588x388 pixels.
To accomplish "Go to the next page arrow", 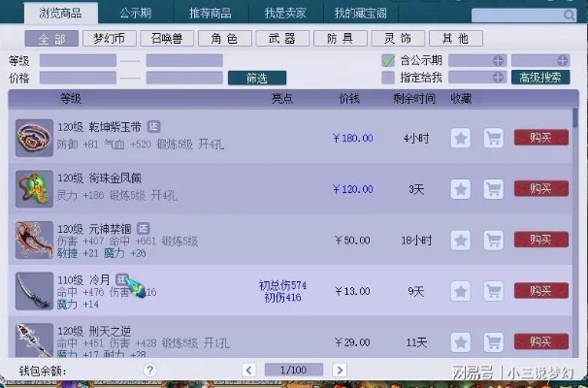I will coord(340,370).
